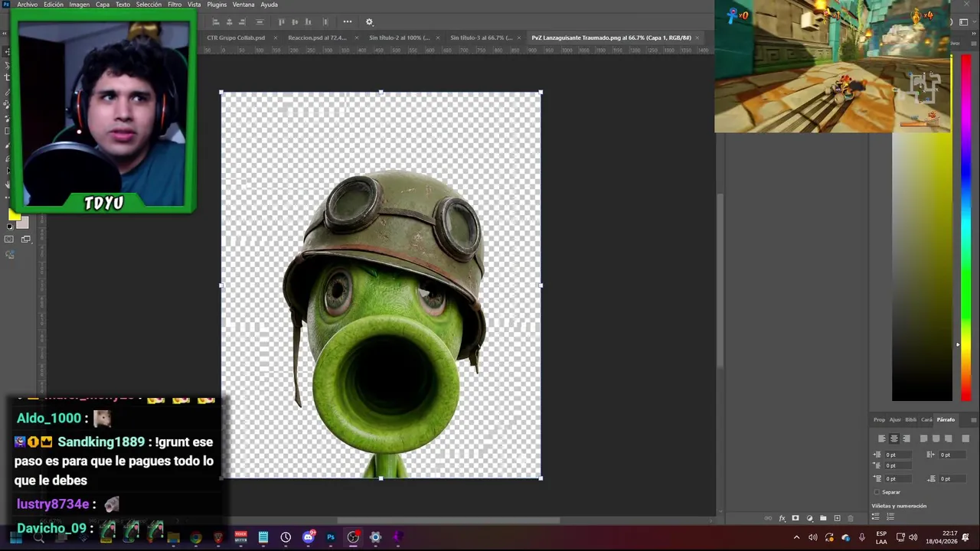Close the CTR Grupo Collab.psd tab

pyautogui.click(x=276, y=37)
